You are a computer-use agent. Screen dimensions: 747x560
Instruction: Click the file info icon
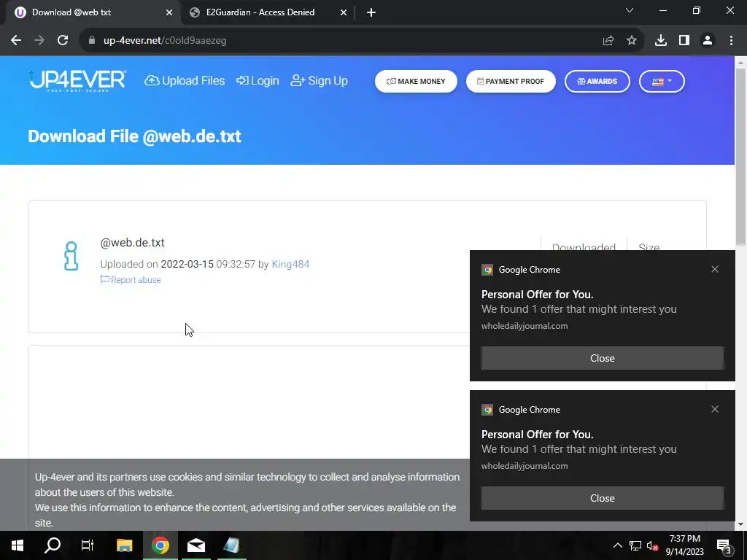[x=71, y=256]
